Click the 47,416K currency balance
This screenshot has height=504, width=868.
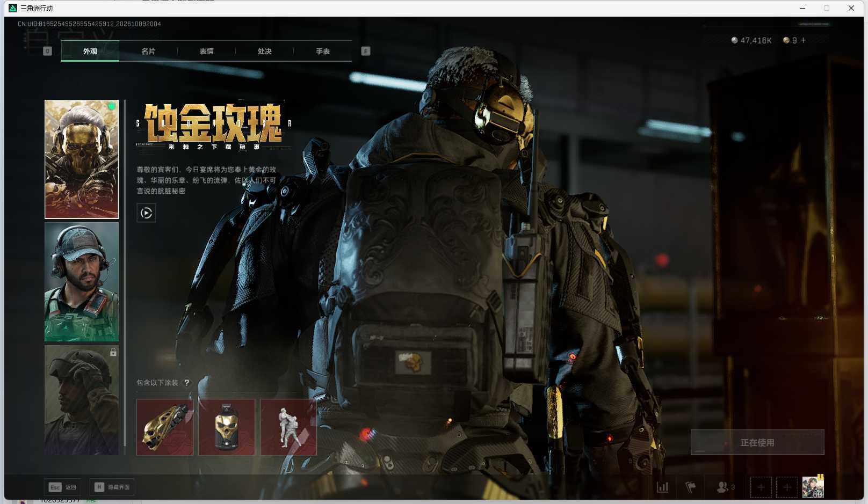(x=751, y=40)
